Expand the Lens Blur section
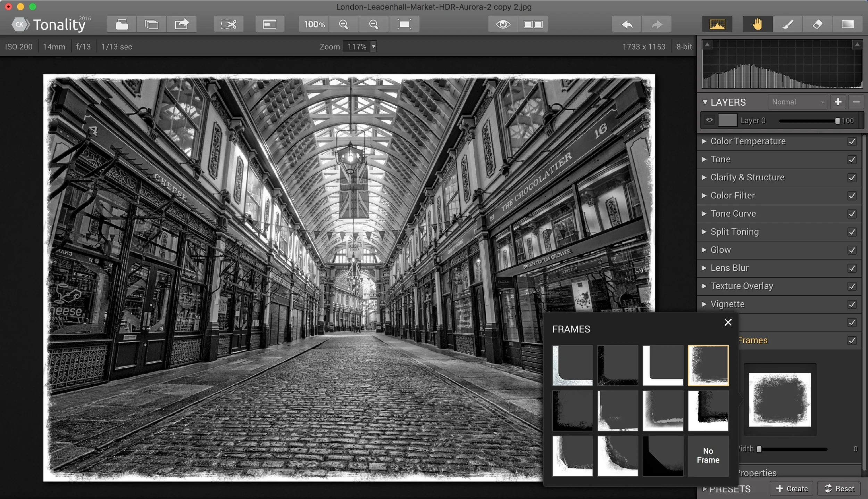 (704, 268)
